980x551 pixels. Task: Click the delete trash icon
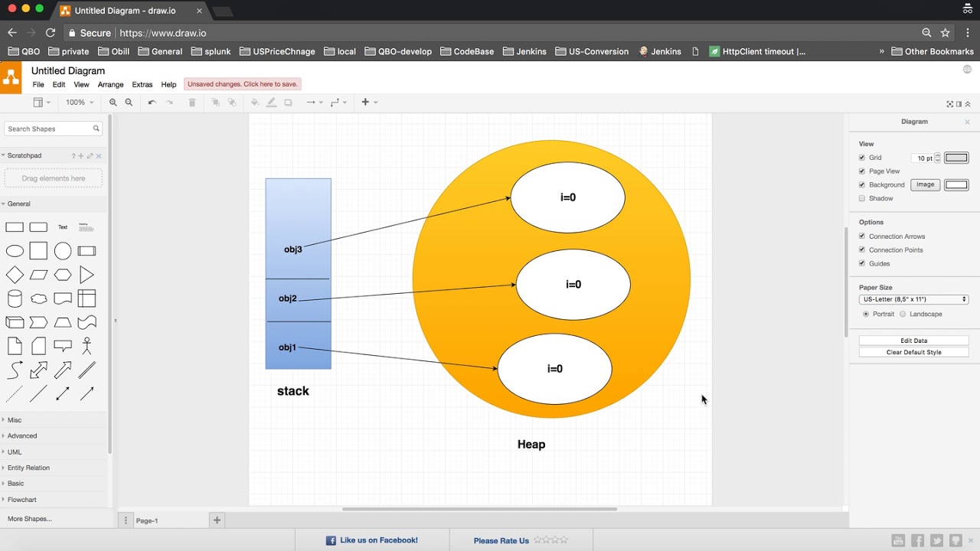point(192,103)
